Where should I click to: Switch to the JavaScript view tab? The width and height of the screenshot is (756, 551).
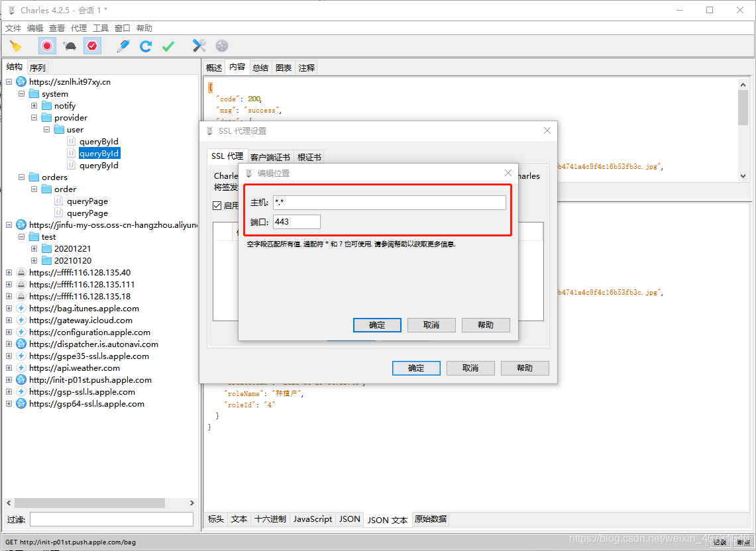click(x=313, y=519)
